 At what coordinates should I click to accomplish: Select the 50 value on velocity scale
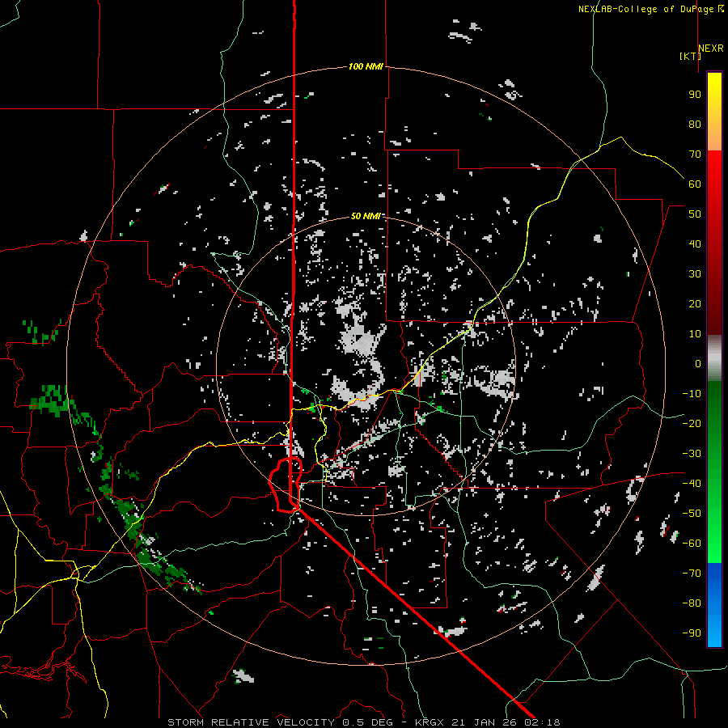click(695, 214)
